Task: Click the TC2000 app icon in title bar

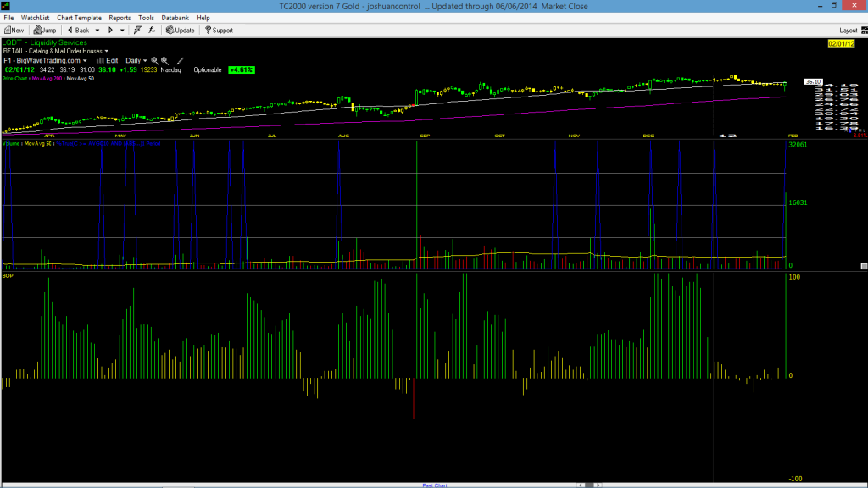Action: pyautogui.click(x=6, y=6)
